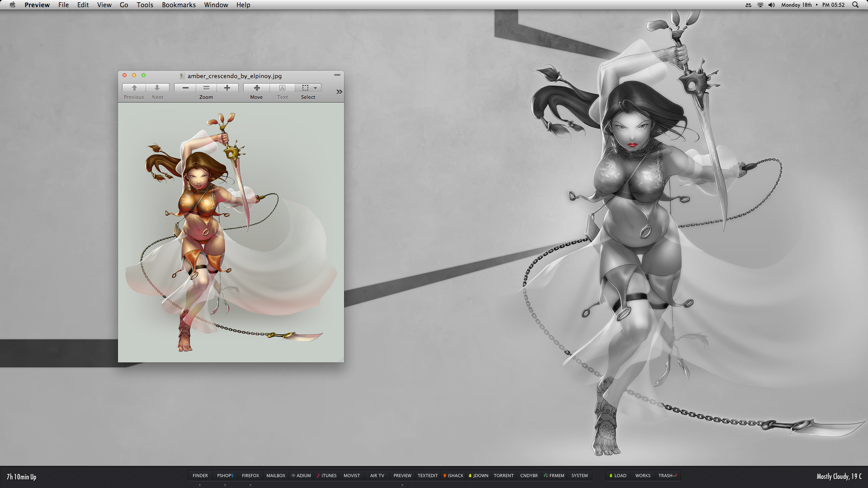Launch AIR TV from the dock bar
868x488 pixels.
[x=377, y=475]
